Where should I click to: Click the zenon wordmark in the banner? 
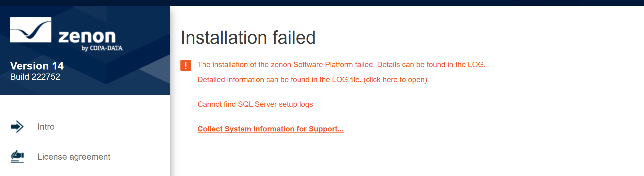click(x=87, y=37)
